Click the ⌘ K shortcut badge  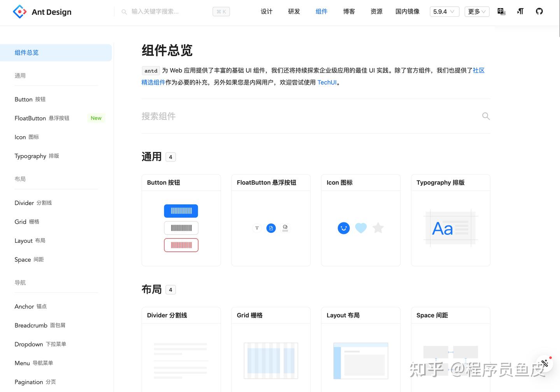(x=221, y=12)
